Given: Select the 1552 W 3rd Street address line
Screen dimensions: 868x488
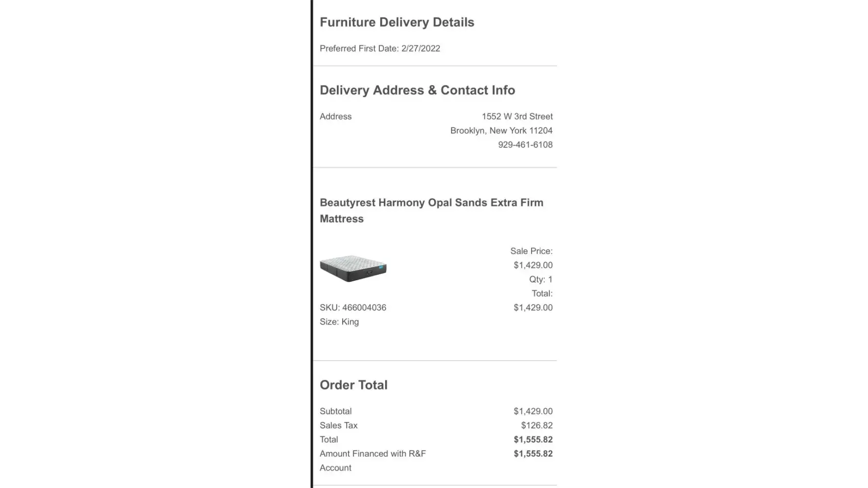Looking at the screenshot, I should tap(517, 117).
